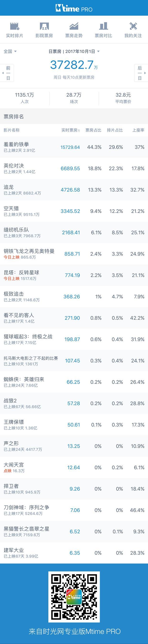The image size is (148, 644).
Task: Open the 羞羞的铁拳 movie row
Action: click(74, 147)
